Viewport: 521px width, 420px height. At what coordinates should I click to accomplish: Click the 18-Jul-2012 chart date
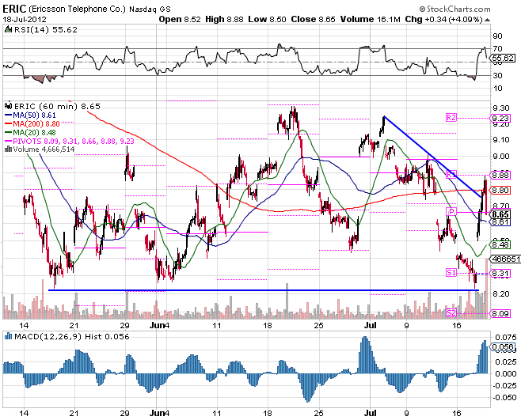click(25, 19)
